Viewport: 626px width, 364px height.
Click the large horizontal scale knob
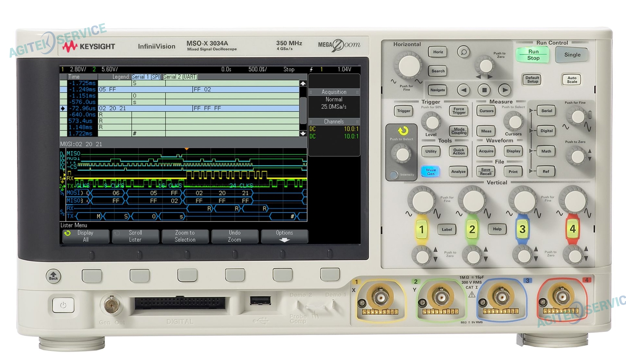[408, 65]
